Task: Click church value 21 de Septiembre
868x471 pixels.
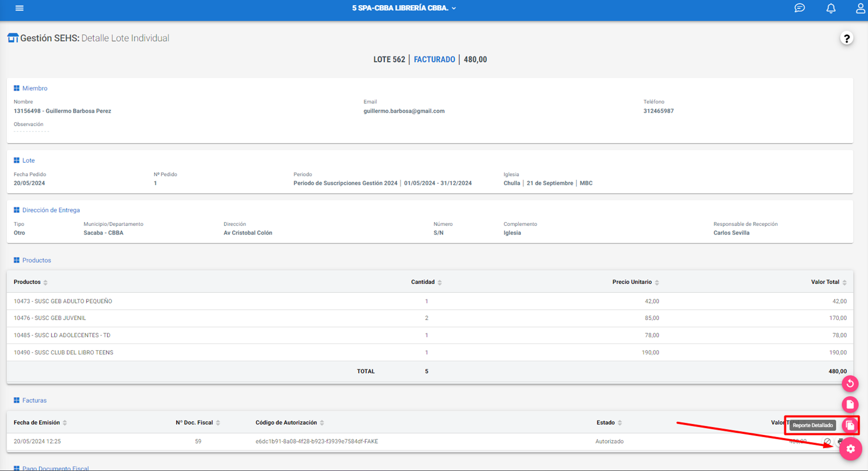Action: (x=550, y=183)
